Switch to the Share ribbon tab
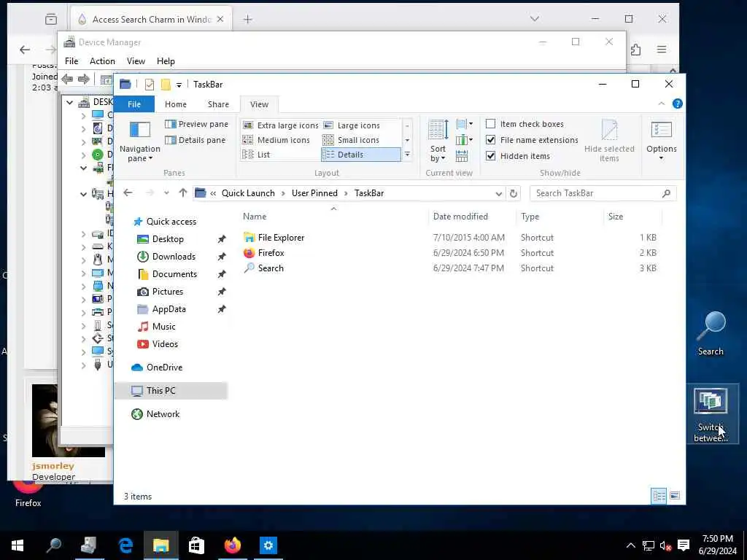 218,104
